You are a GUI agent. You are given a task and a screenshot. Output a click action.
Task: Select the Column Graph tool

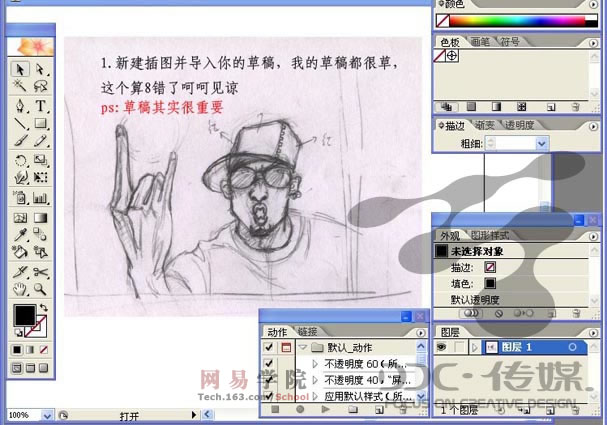point(40,198)
